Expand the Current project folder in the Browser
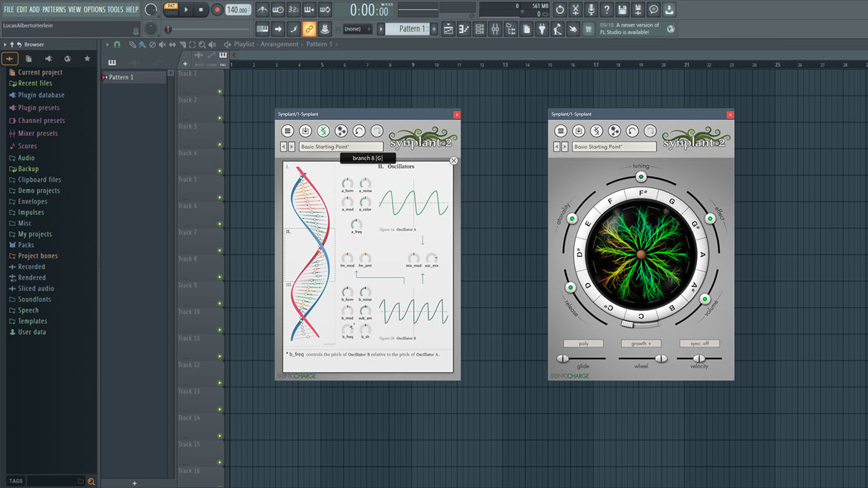 (39, 72)
